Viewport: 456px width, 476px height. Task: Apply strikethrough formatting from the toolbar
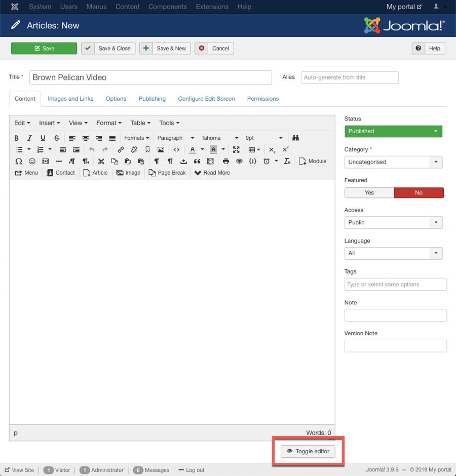pos(56,138)
